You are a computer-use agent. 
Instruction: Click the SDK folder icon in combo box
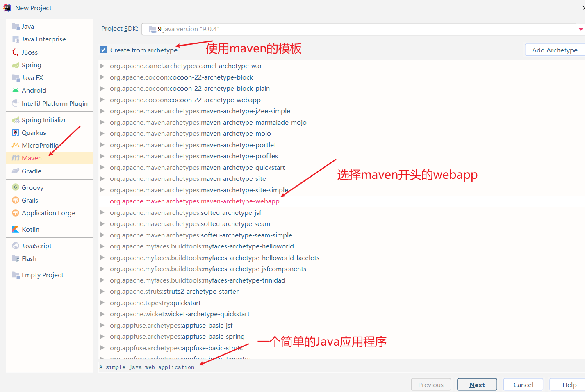153,29
